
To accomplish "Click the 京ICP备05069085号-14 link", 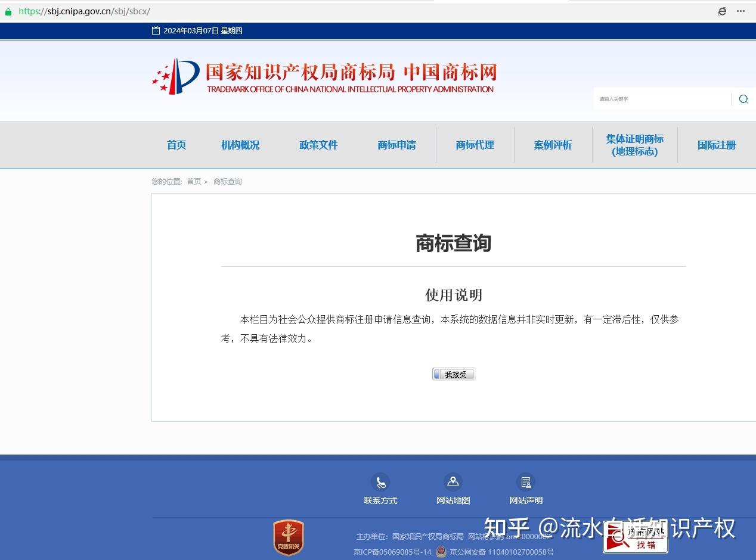I will point(392,552).
